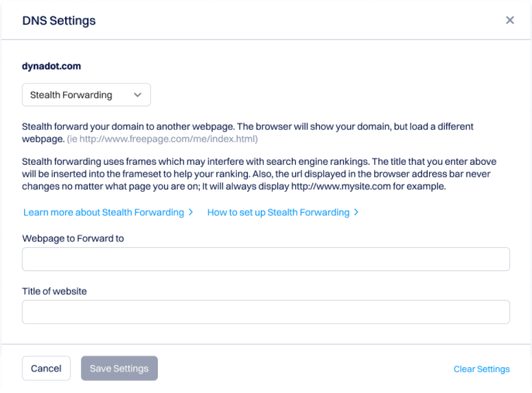532x393 pixels.
Task: Click the DNS Settings dialog title
Action: pyautogui.click(x=59, y=21)
